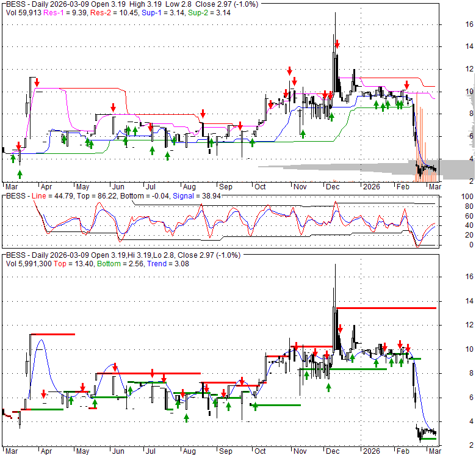Viewport: 476px width, 455px height.
Task: Click '2026' on the bottom chart's date axis
Action: click(371, 451)
